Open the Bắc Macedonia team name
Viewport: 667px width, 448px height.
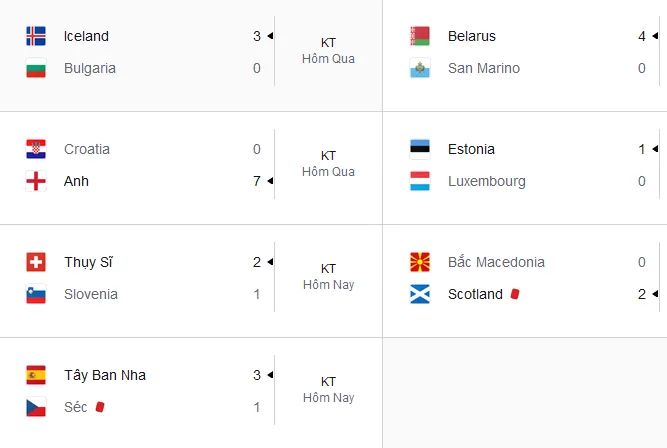pos(496,262)
